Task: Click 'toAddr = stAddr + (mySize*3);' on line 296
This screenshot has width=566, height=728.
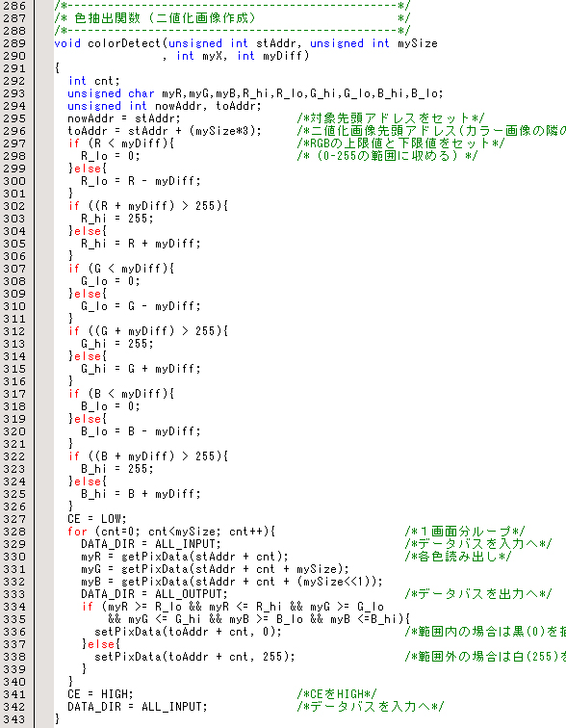Action: pos(165,131)
